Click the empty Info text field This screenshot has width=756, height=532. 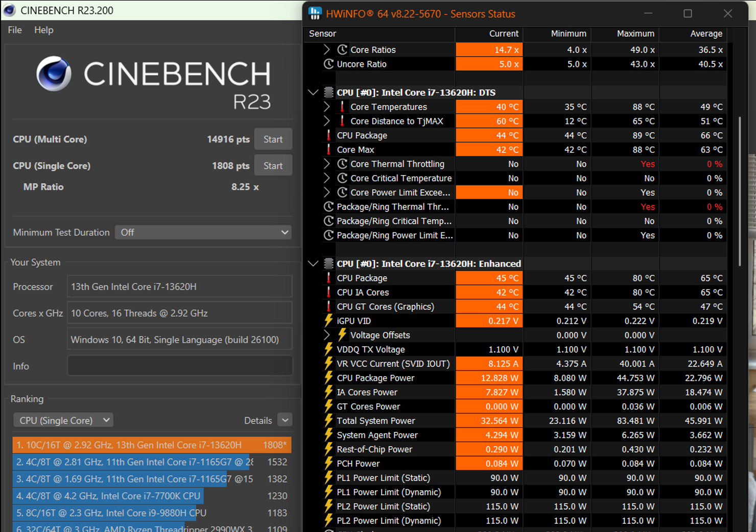click(179, 366)
